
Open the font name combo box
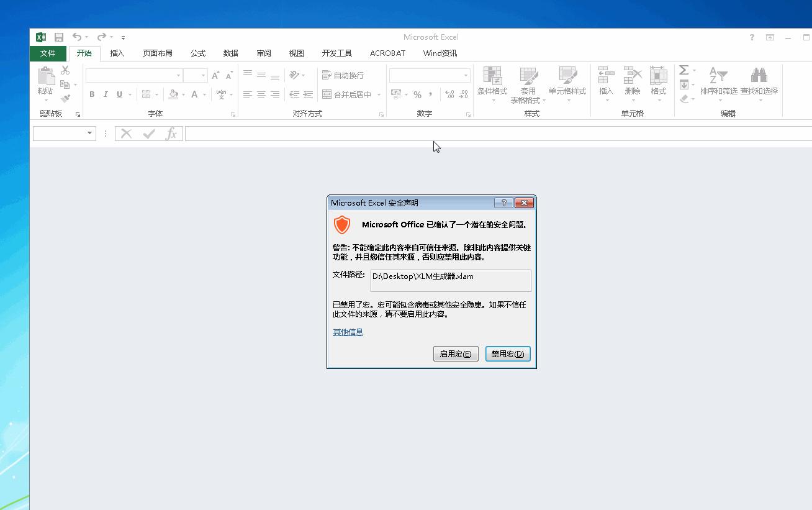tap(134, 75)
